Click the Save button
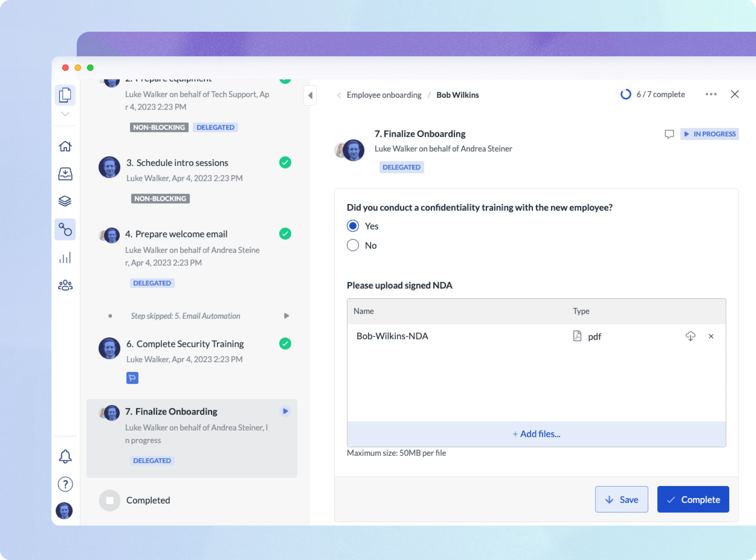 621,499
